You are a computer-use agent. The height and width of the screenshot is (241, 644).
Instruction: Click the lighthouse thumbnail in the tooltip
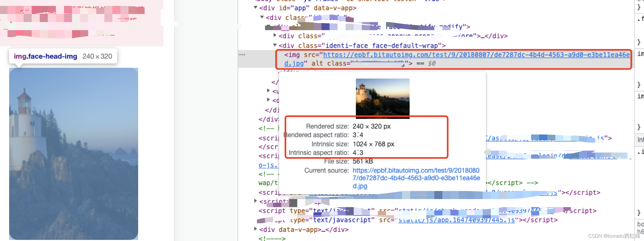pyautogui.click(x=382, y=98)
